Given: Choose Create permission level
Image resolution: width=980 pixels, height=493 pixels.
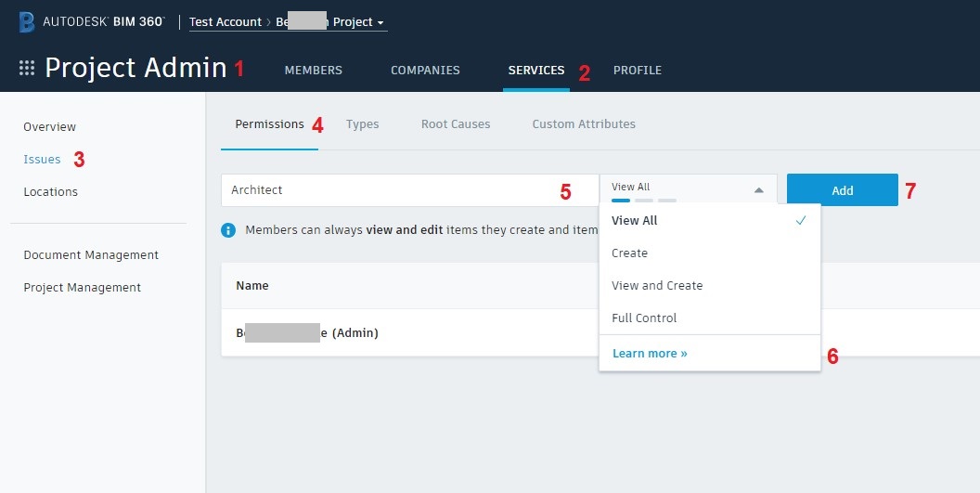Looking at the screenshot, I should (709, 253).
